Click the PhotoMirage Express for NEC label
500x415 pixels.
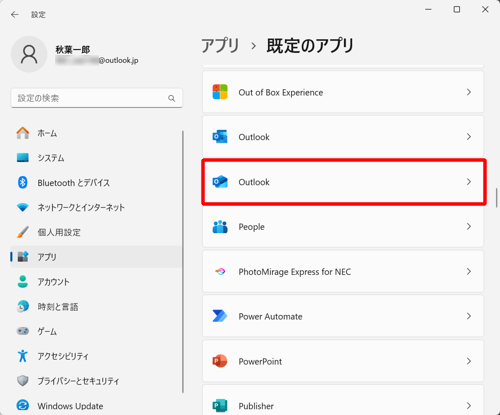(295, 272)
